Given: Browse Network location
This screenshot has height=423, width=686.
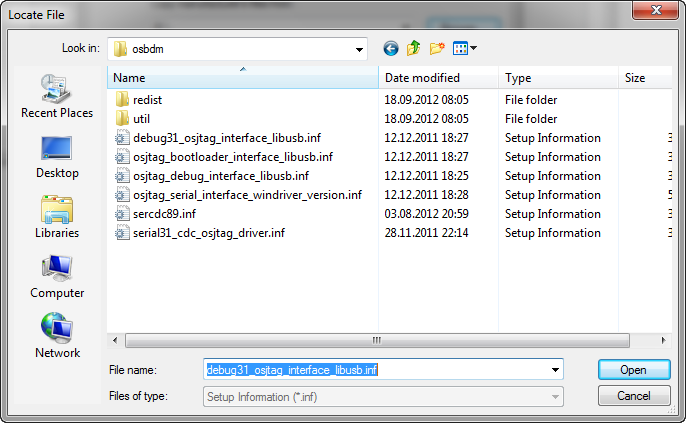Looking at the screenshot, I should pyautogui.click(x=57, y=336).
